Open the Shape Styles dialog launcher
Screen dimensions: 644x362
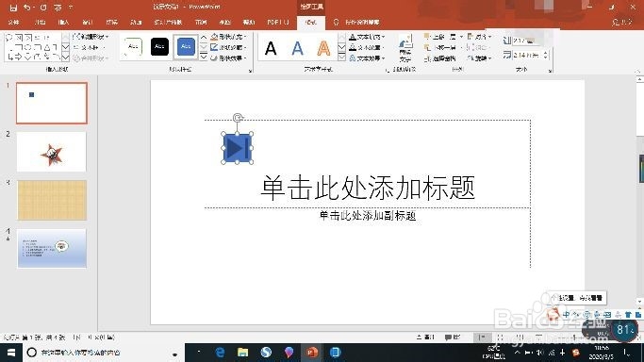250,71
